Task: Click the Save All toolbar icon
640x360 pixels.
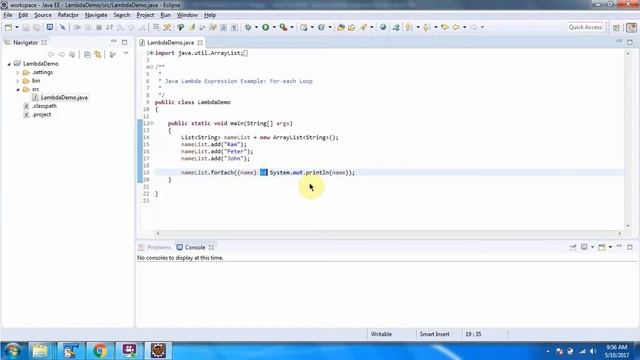Action: tap(37, 27)
